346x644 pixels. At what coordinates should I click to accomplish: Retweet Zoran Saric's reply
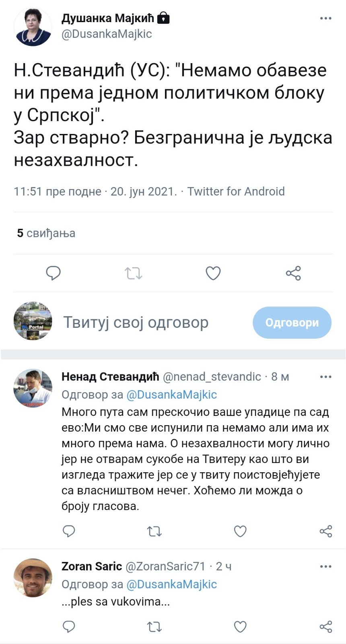154,626
